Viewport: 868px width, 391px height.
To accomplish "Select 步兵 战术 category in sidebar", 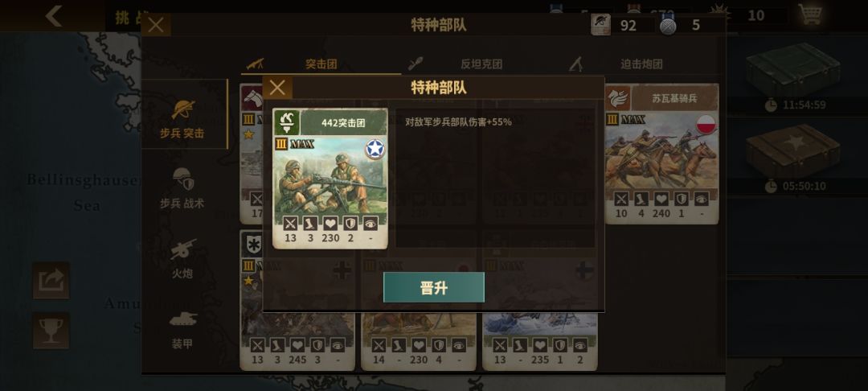I will click(182, 188).
